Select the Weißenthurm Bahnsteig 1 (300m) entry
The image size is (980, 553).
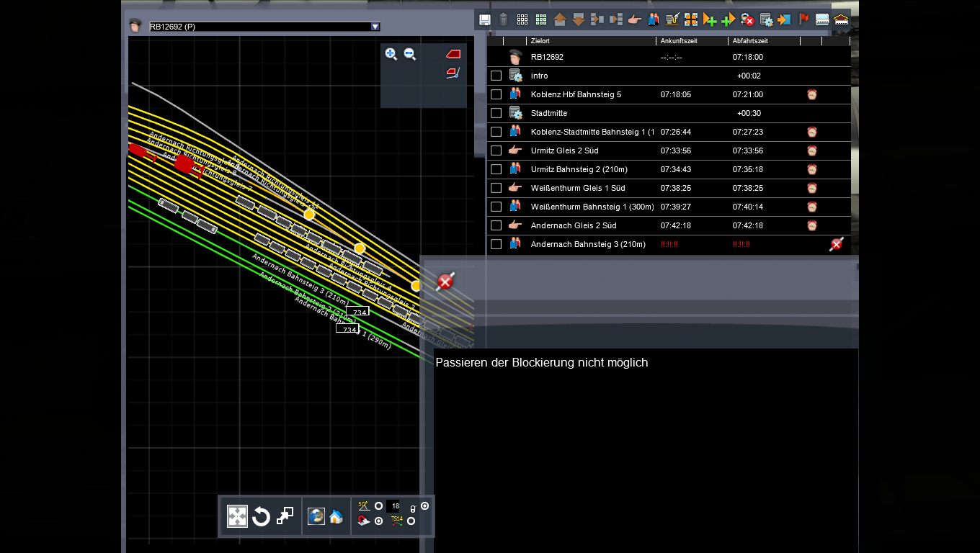pos(592,207)
